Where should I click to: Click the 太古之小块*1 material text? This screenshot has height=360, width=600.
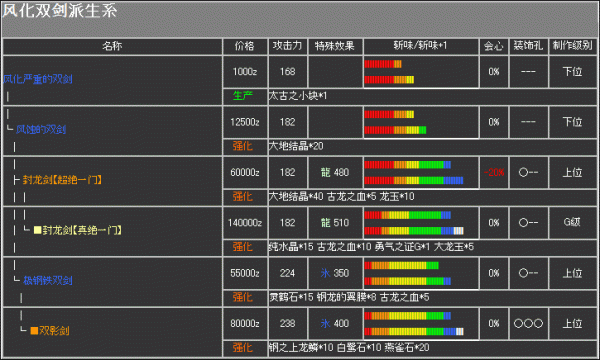pos(298,96)
